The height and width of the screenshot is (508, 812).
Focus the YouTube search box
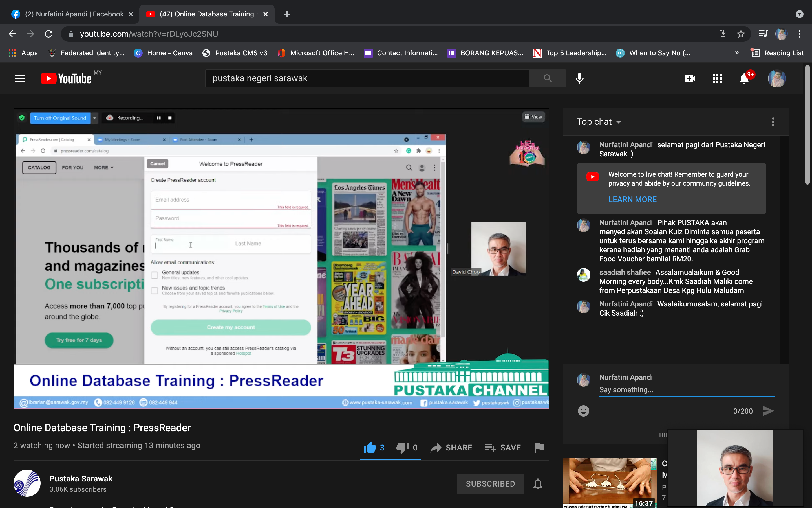click(367, 78)
